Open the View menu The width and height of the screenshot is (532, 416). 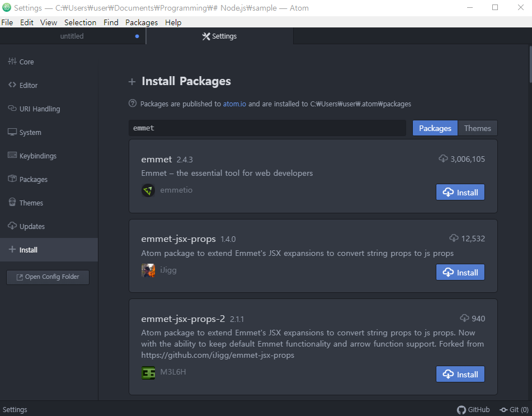click(x=49, y=22)
